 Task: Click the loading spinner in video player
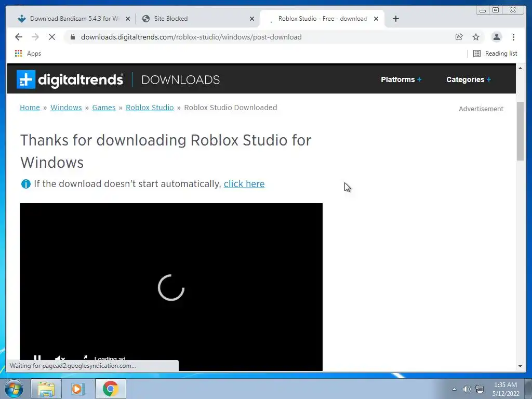click(171, 287)
